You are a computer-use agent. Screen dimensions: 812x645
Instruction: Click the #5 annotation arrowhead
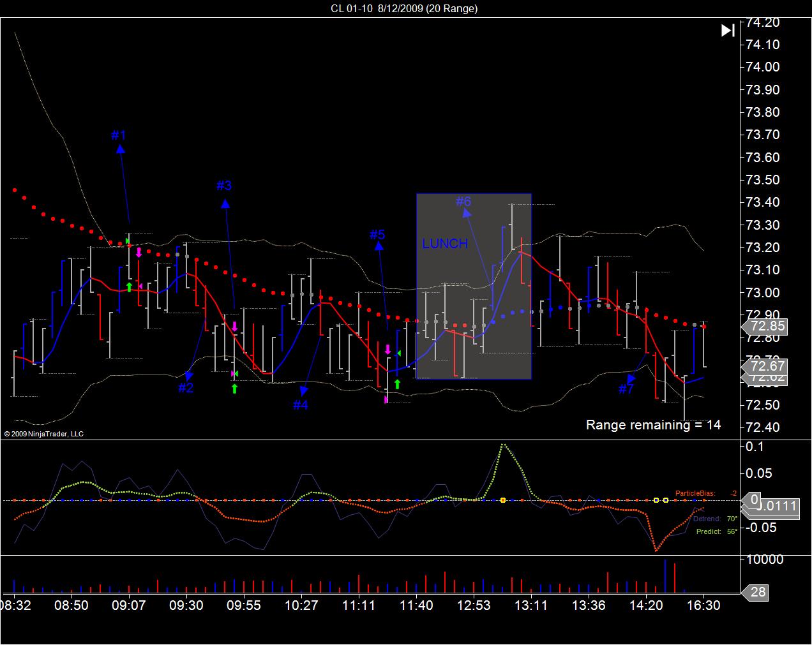coord(379,245)
